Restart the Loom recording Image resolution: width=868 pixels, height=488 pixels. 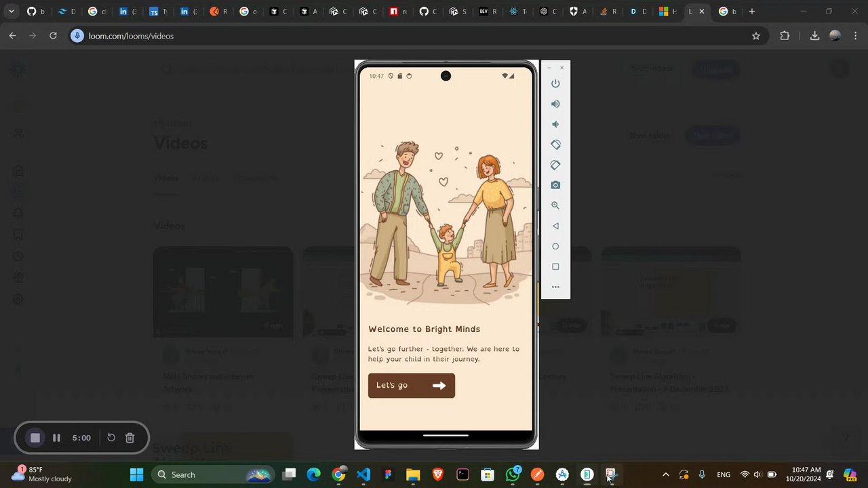(x=111, y=438)
